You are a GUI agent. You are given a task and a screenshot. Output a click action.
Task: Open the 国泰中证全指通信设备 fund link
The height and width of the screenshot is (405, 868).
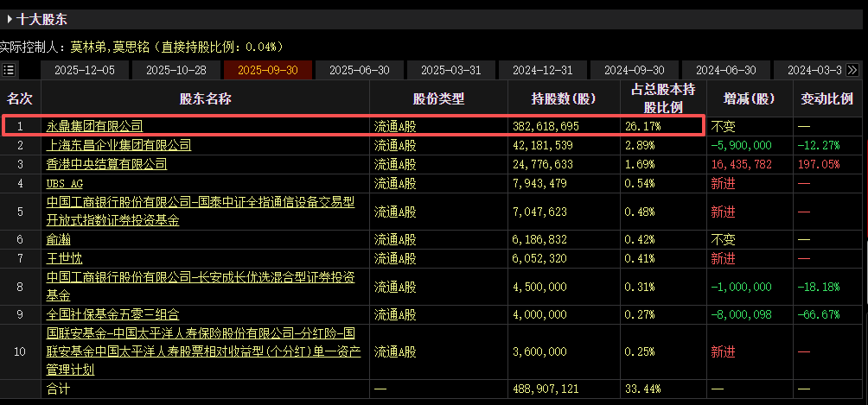(201, 212)
